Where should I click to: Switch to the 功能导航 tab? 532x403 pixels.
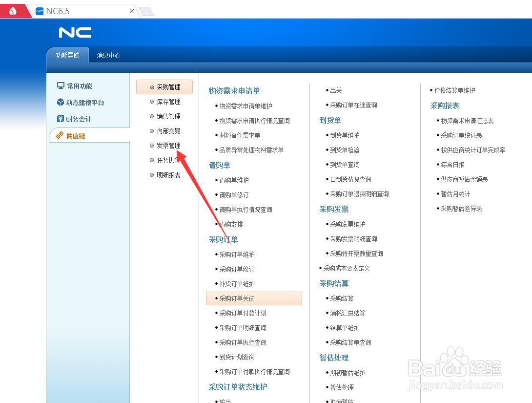67,55
